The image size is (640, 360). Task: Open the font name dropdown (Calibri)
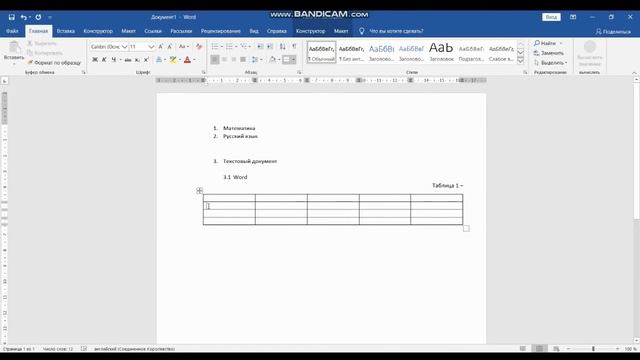(125, 47)
